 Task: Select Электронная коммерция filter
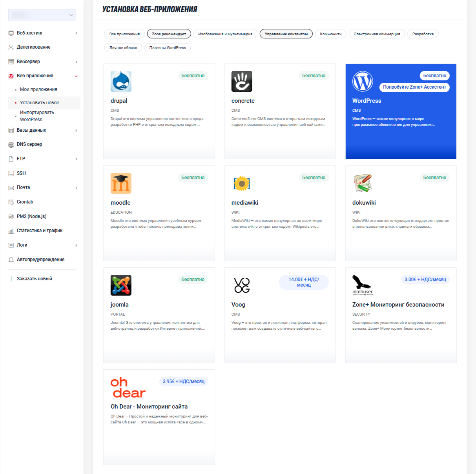tap(377, 34)
